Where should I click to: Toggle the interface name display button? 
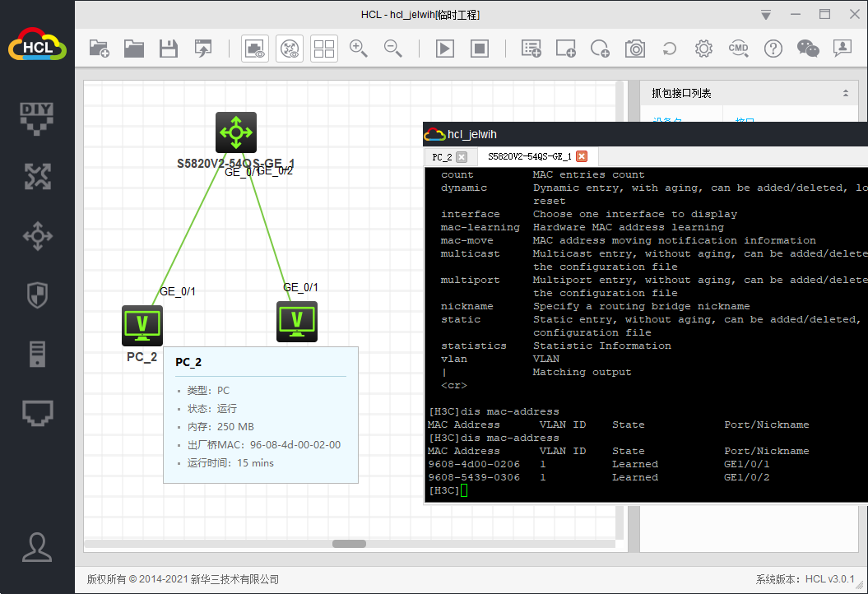(254, 49)
